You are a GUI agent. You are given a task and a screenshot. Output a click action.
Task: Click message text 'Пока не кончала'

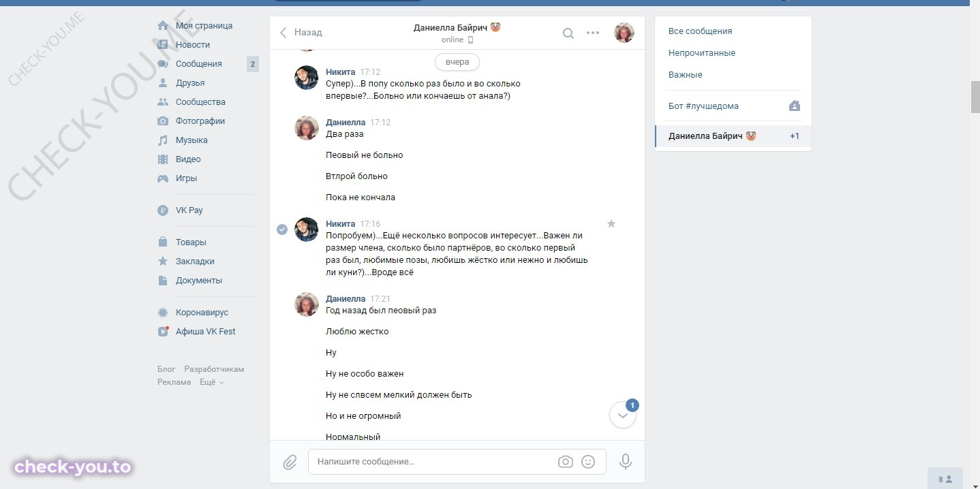click(361, 198)
